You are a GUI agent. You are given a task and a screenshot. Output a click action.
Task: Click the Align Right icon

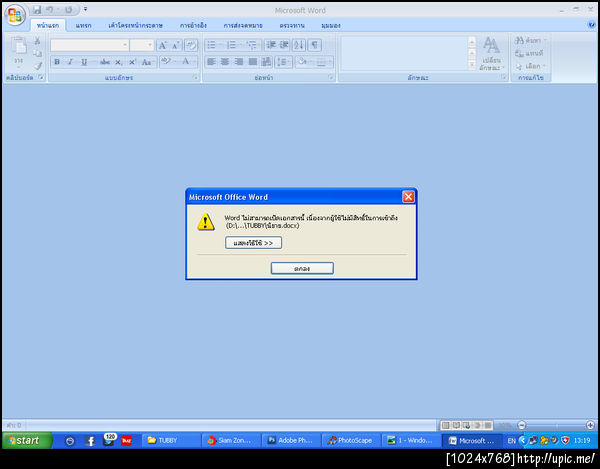pyautogui.click(x=239, y=62)
